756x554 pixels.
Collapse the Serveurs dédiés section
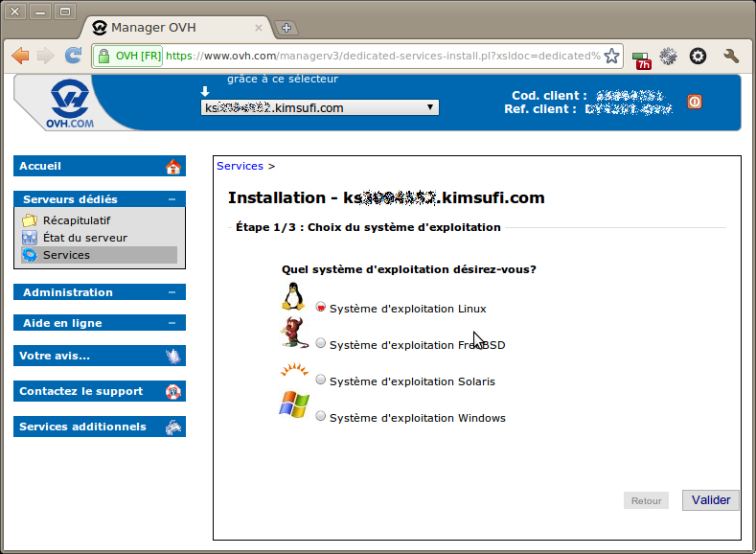pos(172,199)
